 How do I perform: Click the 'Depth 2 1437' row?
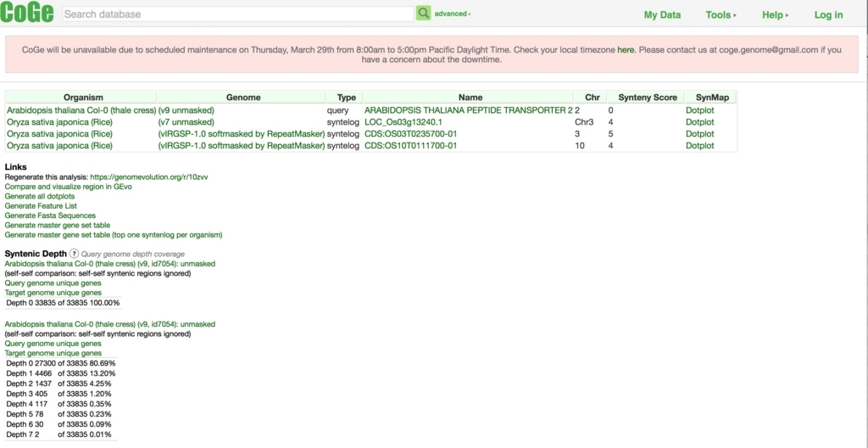(x=60, y=384)
